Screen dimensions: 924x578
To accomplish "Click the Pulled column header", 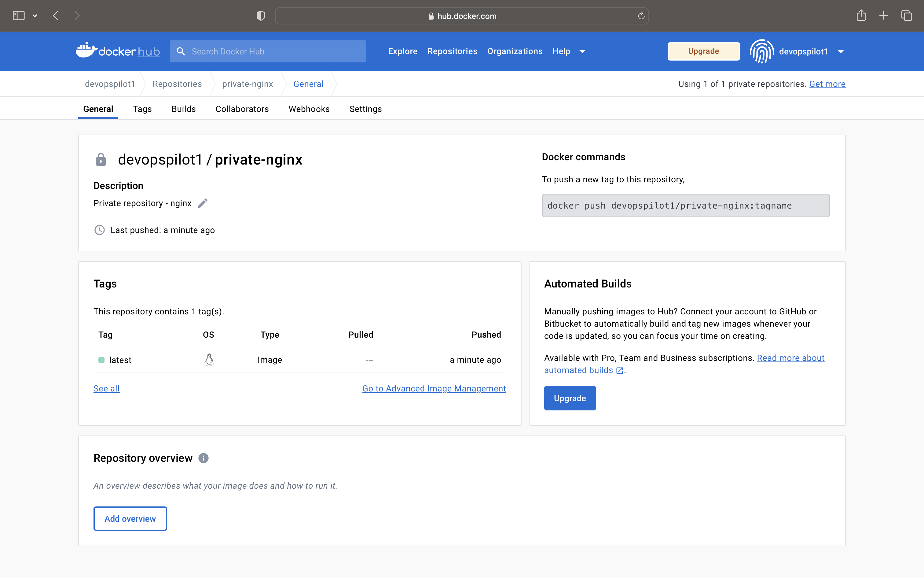I will 361,335.
